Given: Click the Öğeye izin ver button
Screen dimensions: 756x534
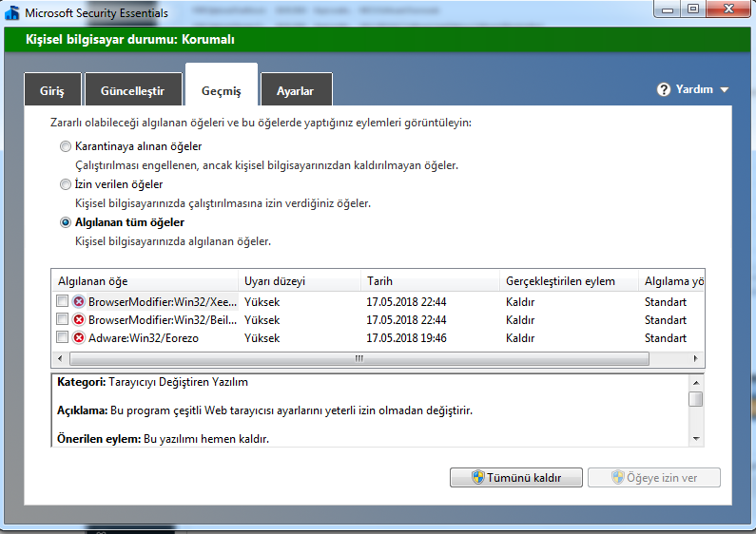Looking at the screenshot, I should [654, 477].
